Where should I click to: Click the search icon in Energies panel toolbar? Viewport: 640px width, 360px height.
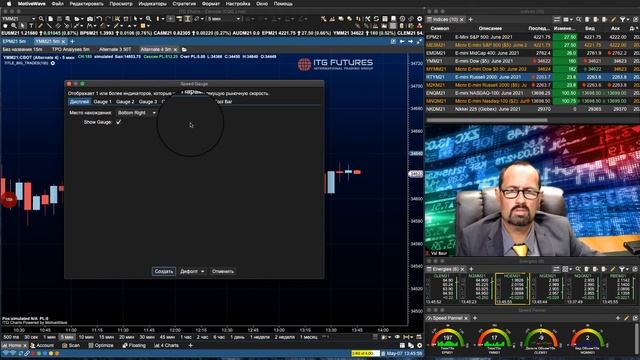tap(578, 269)
